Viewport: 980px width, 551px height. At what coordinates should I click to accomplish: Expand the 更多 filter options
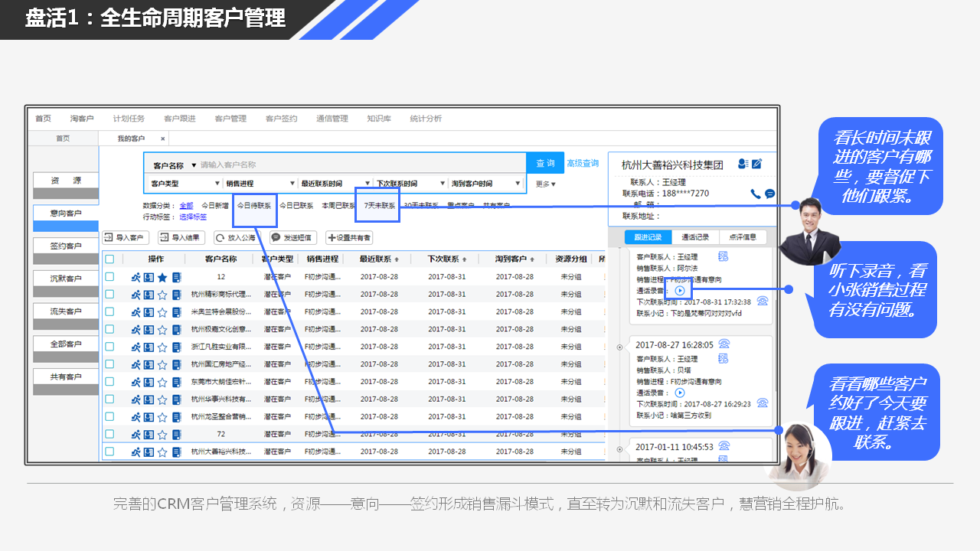point(545,184)
